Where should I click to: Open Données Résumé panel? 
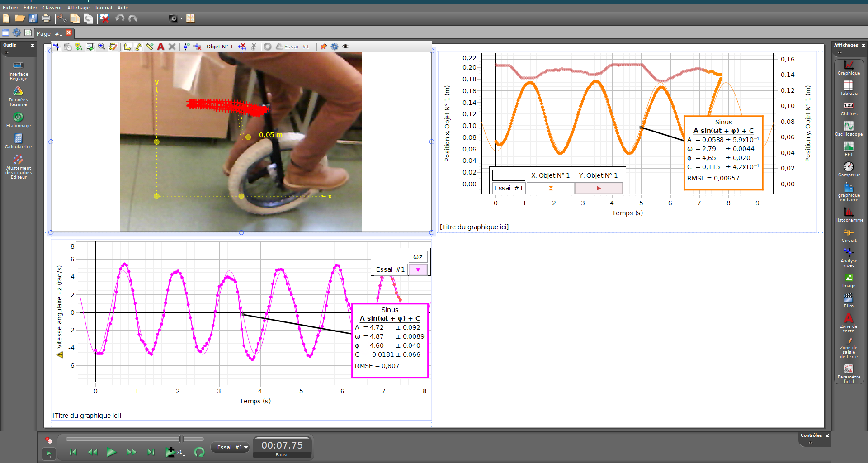click(18, 96)
